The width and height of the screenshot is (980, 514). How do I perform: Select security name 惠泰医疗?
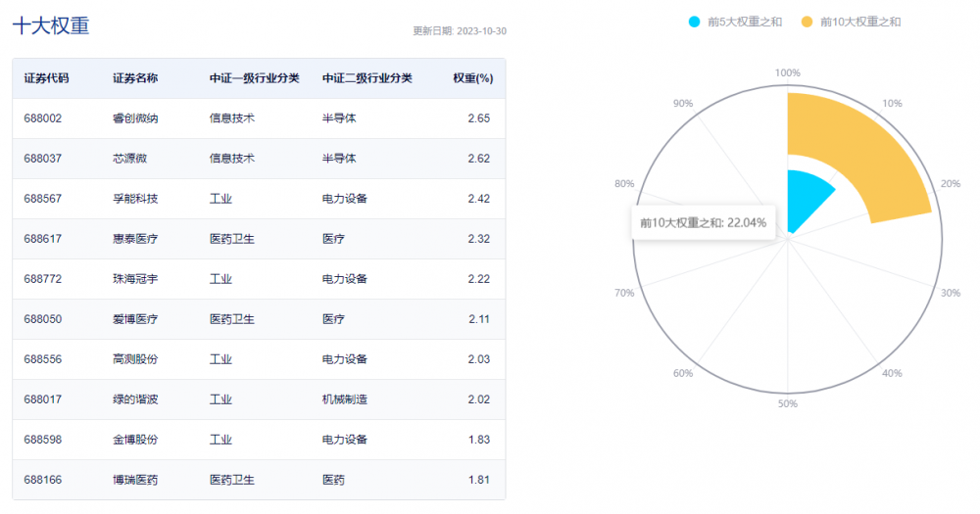point(135,239)
